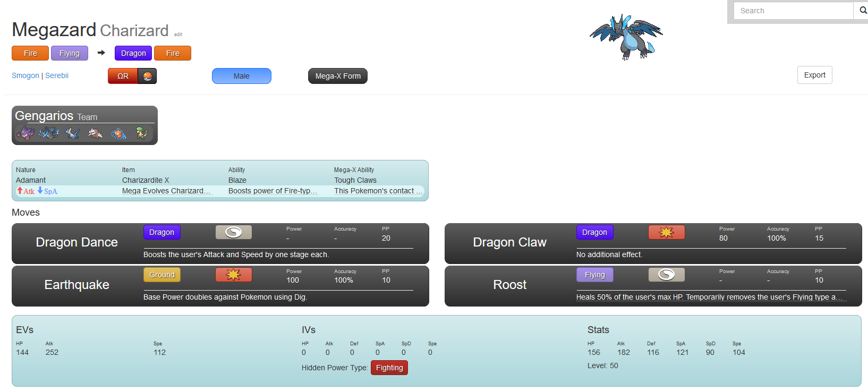Click Earthquake's physical category icon
868x391 pixels.
click(x=233, y=275)
